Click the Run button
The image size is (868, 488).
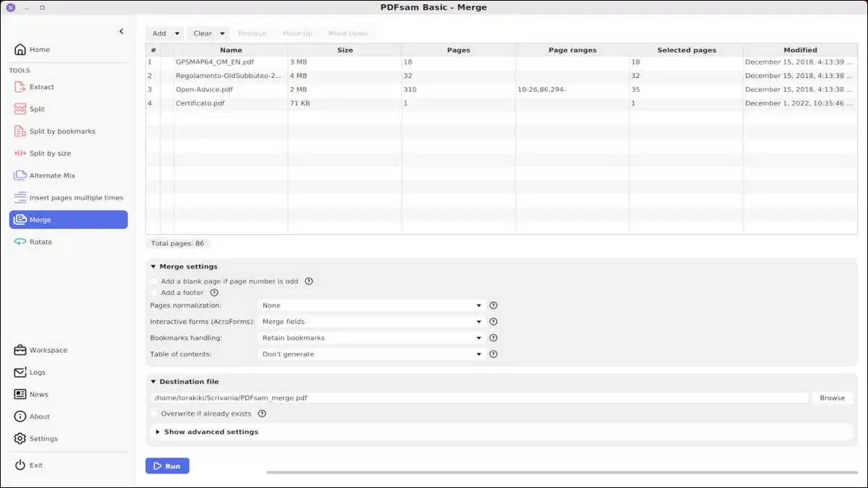tap(167, 466)
